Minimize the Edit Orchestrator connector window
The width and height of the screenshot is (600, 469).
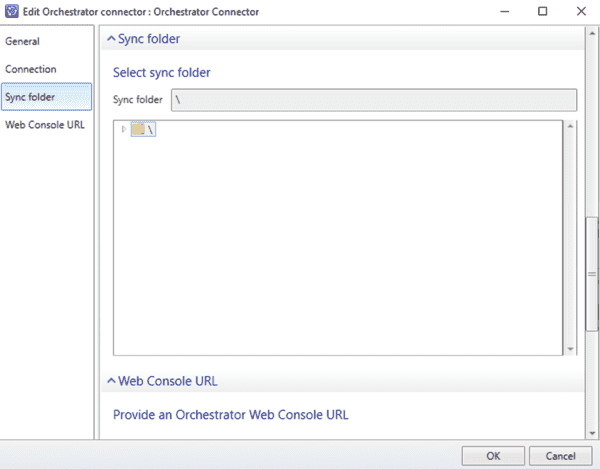tap(505, 11)
